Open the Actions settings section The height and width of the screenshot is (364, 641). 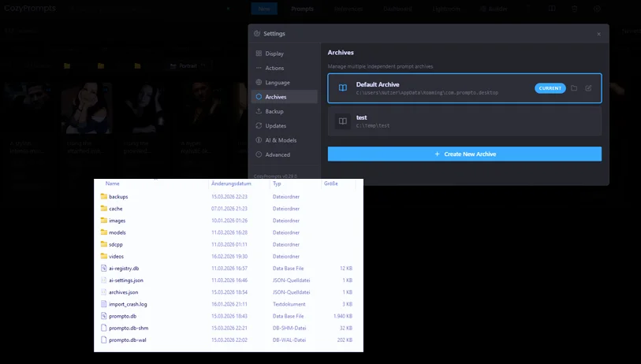click(x=284, y=68)
